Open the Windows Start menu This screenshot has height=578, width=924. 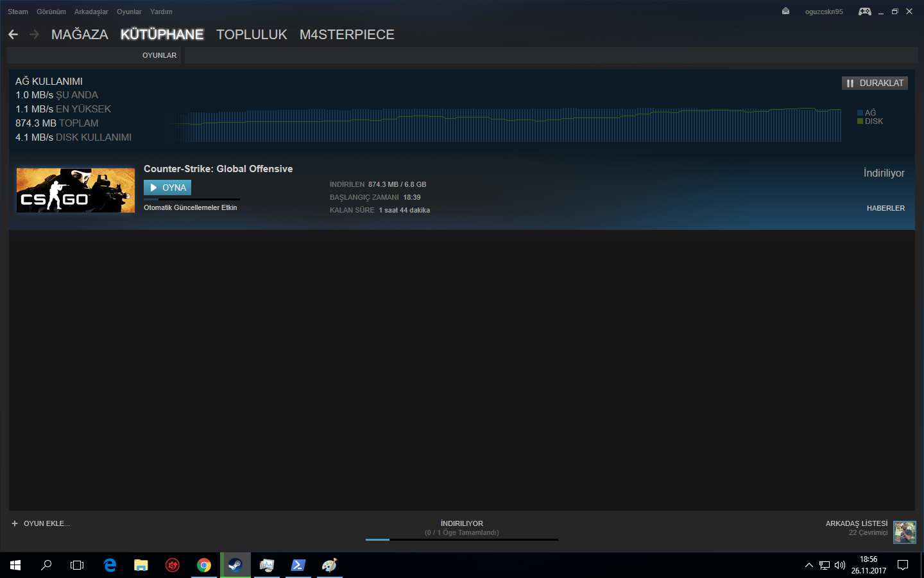(15, 565)
